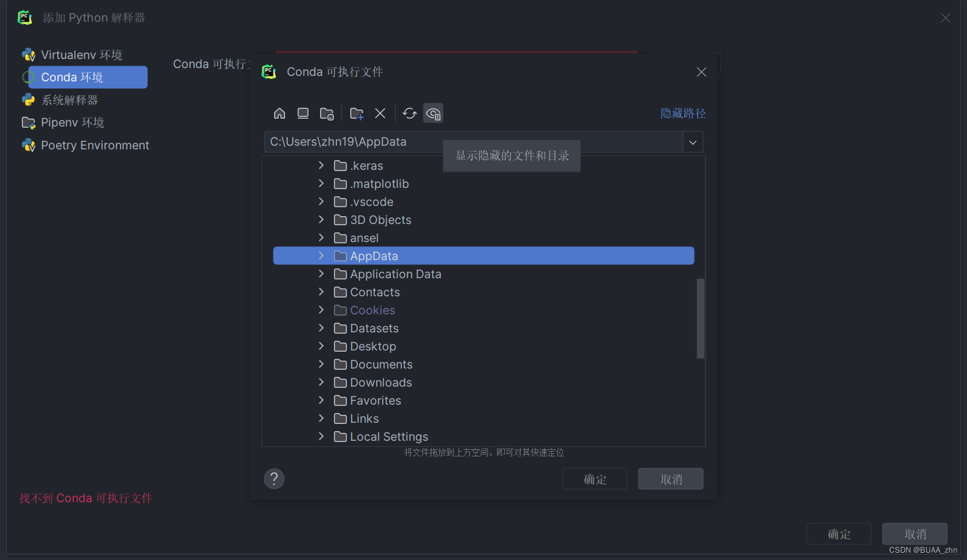Image resolution: width=967 pixels, height=560 pixels.
Task: Select the .matplotlib folder row
Action: (484, 184)
